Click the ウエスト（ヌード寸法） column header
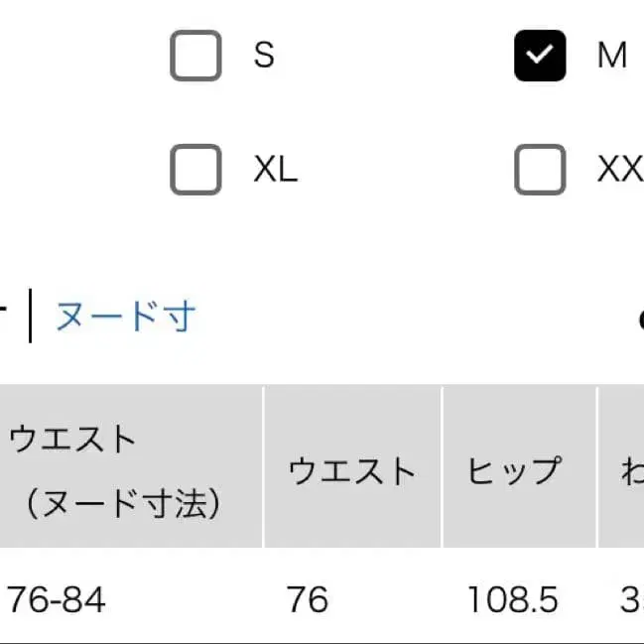 click(114, 470)
